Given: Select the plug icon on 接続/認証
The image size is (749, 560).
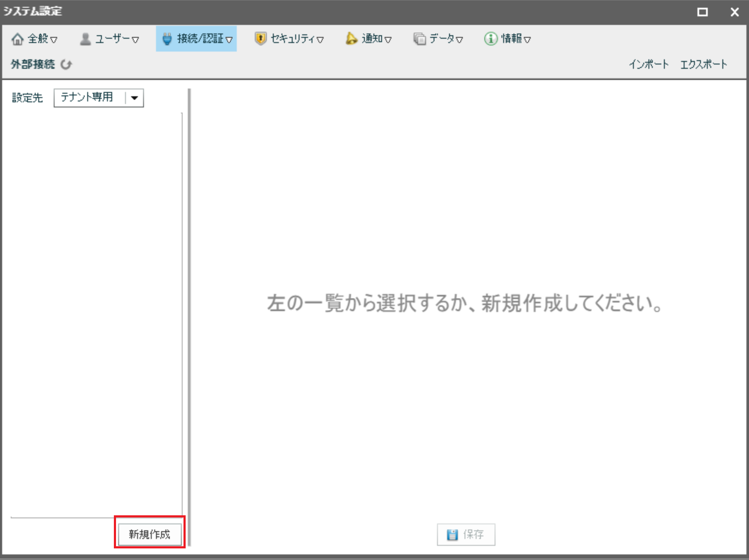Looking at the screenshot, I should click(167, 38).
